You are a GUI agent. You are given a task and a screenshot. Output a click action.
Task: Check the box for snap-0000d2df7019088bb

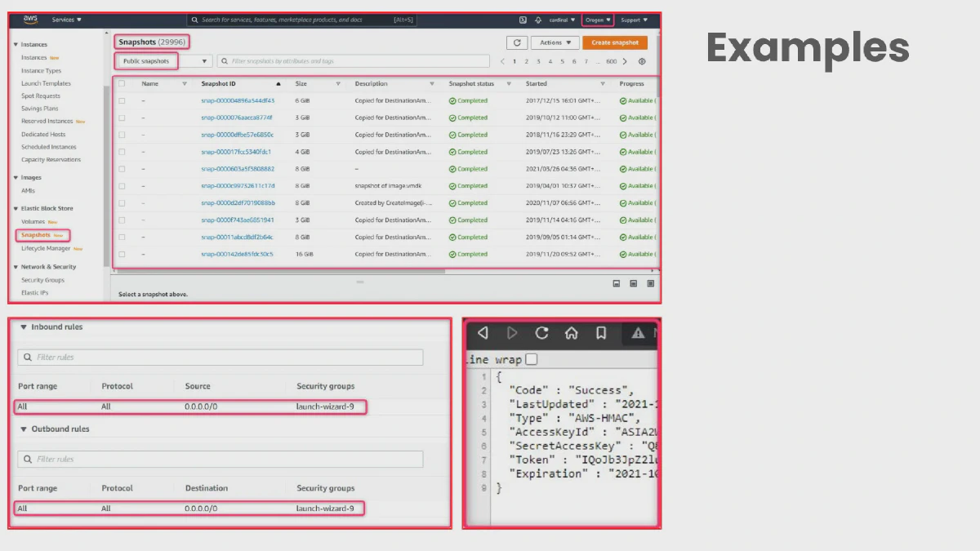pos(122,203)
